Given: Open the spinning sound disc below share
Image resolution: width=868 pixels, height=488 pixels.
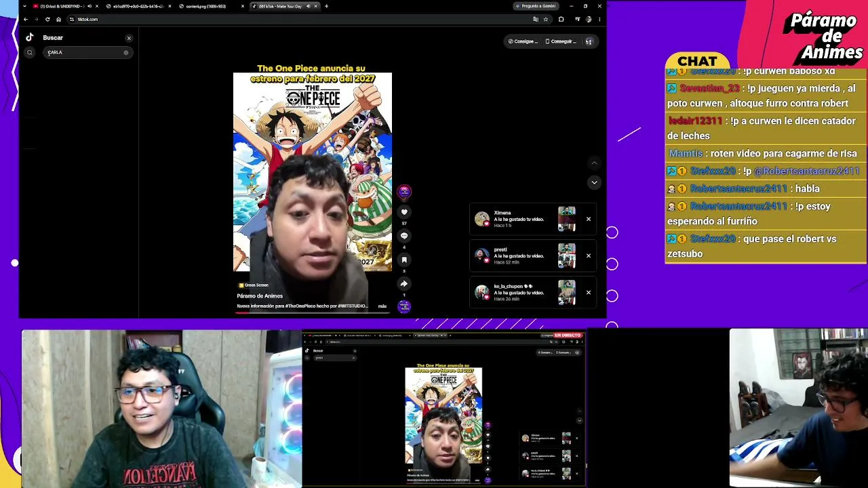Looking at the screenshot, I should click(x=404, y=306).
